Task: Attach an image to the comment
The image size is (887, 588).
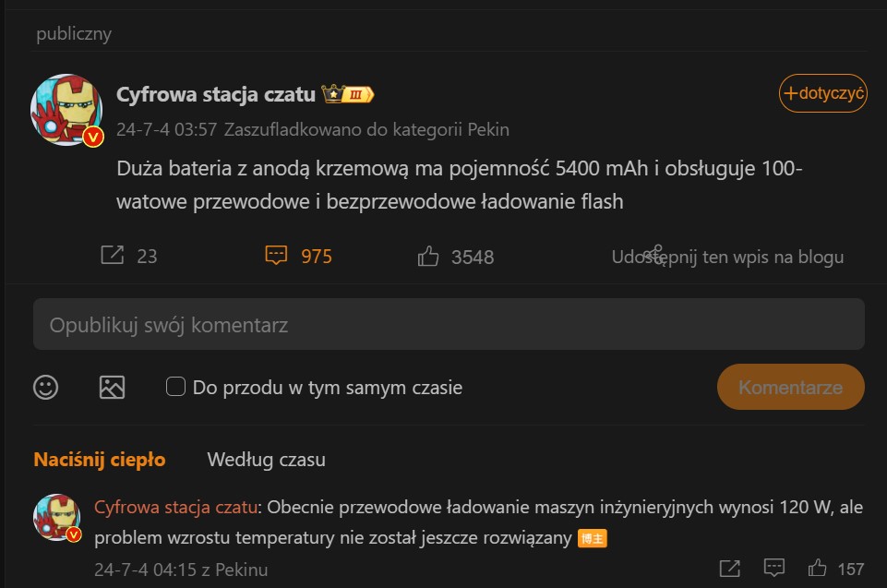Action: [x=112, y=387]
